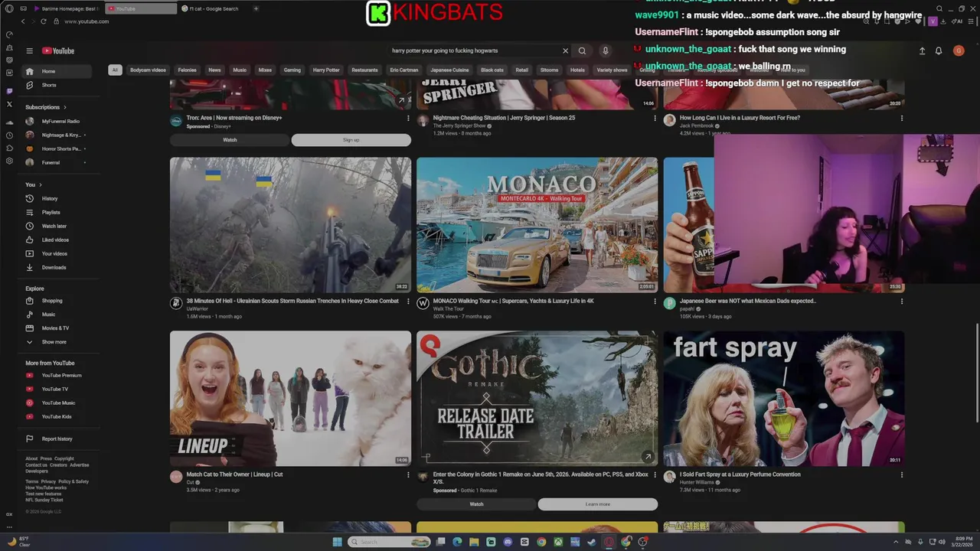Viewport: 980px width, 551px height.
Task: Open the MONACO walking tour thumbnail
Action: [x=537, y=225]
